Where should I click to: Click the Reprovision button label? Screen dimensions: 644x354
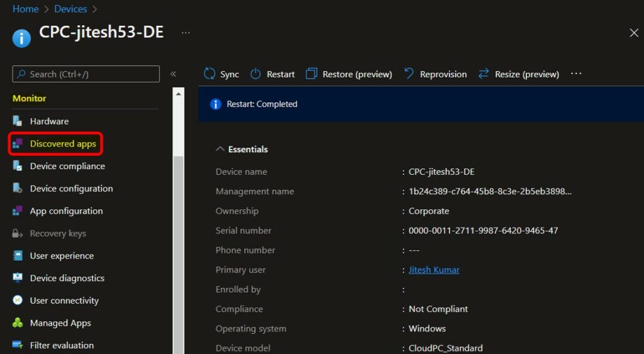[443, 74]
